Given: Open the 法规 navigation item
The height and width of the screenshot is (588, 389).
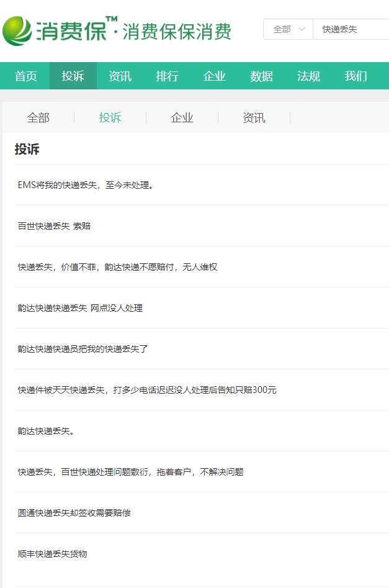Looking at the screenshot, I should coord(308,76).
